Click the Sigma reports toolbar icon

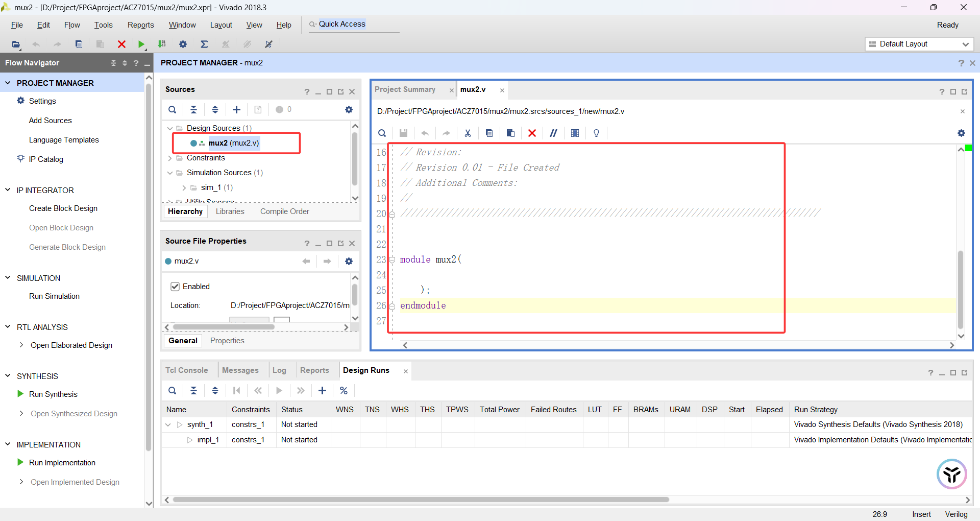tap(204, 44)
